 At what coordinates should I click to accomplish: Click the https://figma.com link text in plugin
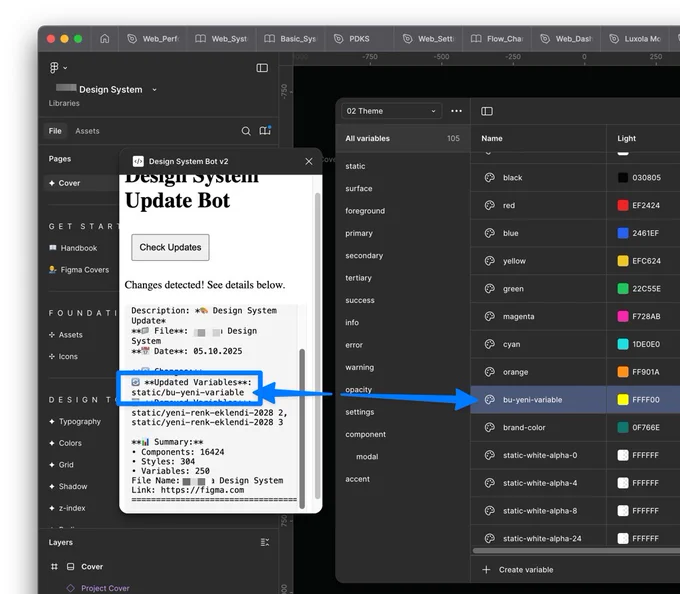click(x=202, y=490)
